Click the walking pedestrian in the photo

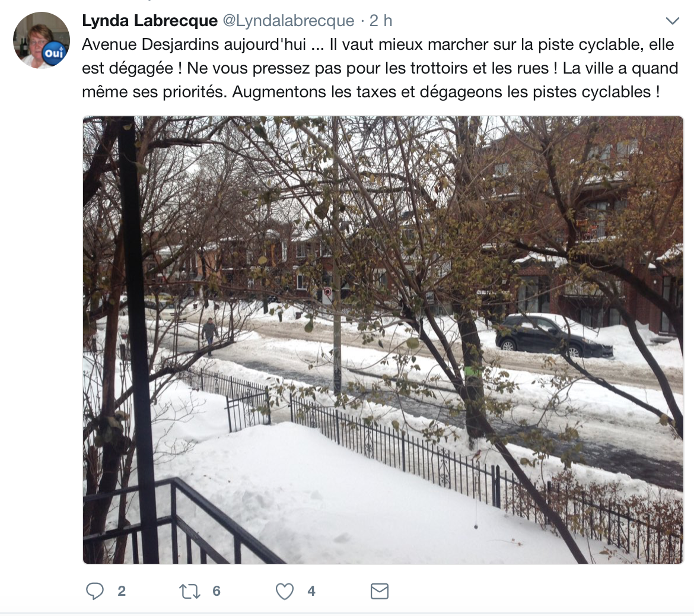point(209,336)
